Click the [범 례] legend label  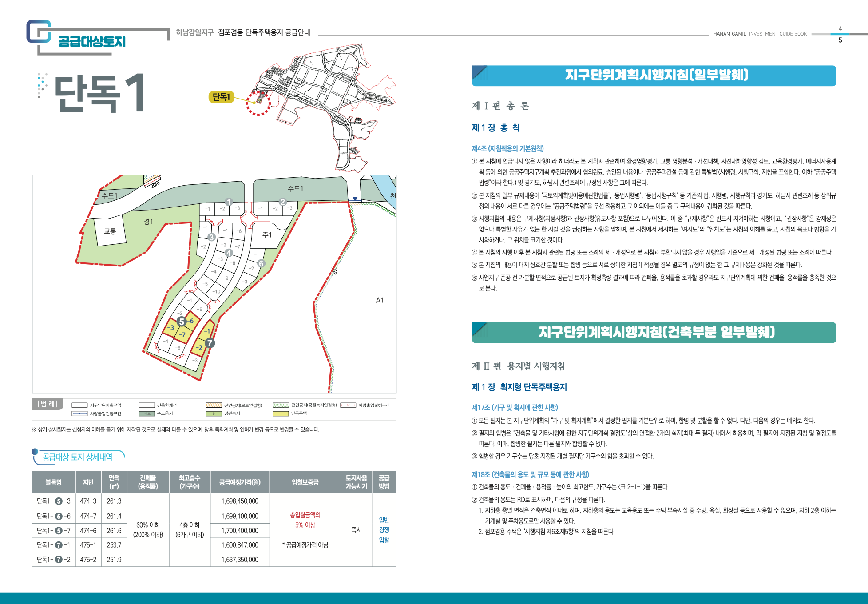(48, 404)
